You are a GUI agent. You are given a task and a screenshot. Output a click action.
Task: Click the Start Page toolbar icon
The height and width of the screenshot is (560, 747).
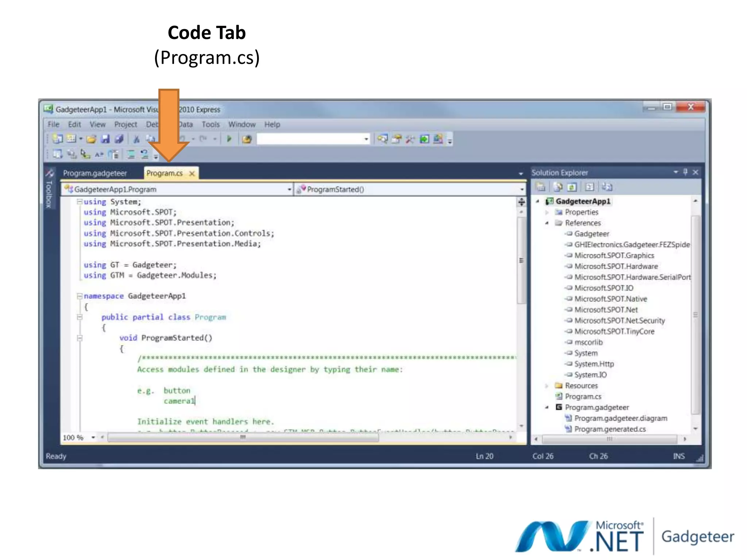pyautogui.click(x=424, y=139)
